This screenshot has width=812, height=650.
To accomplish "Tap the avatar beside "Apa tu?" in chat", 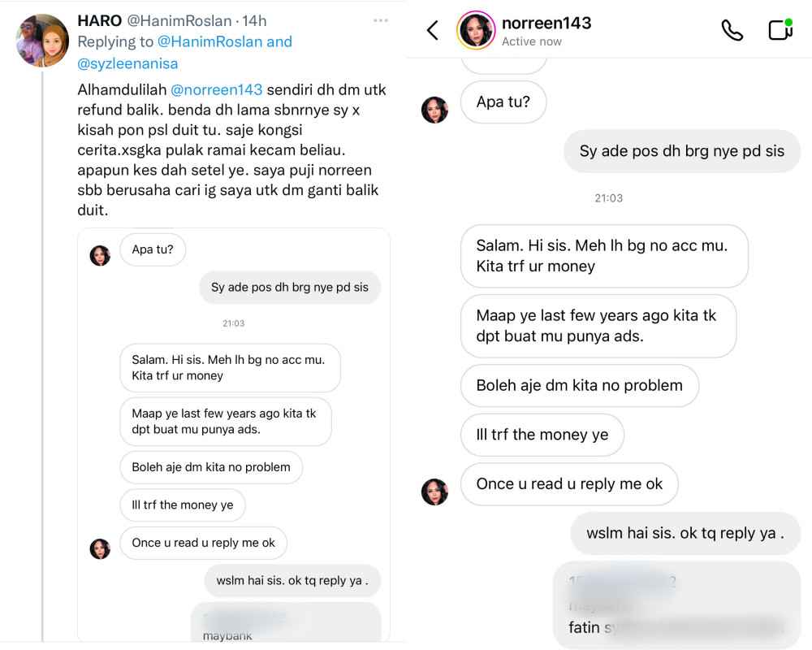I will (x=435, y=109).
